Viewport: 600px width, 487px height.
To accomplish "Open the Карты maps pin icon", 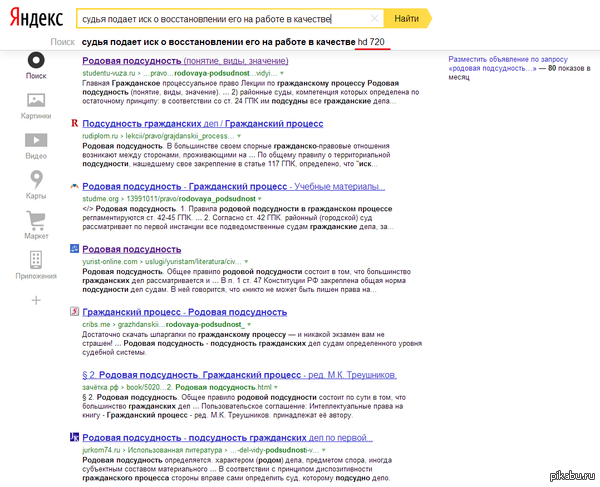I will (x=36, y=179).
